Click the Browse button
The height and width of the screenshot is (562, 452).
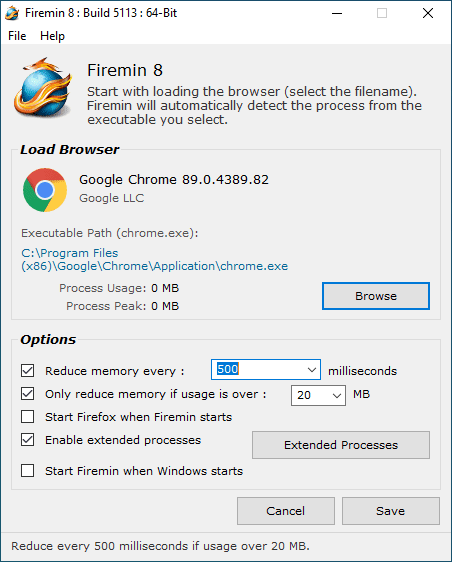(x=376, y=296)
